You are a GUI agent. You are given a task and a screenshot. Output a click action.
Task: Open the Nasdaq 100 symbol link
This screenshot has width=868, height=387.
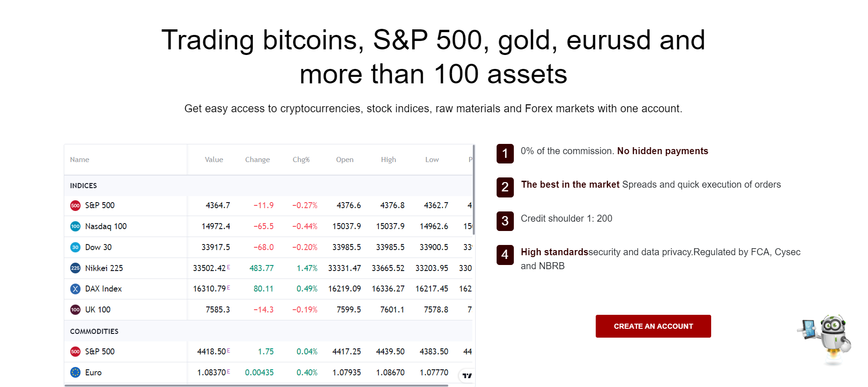(x=106, y=226)
